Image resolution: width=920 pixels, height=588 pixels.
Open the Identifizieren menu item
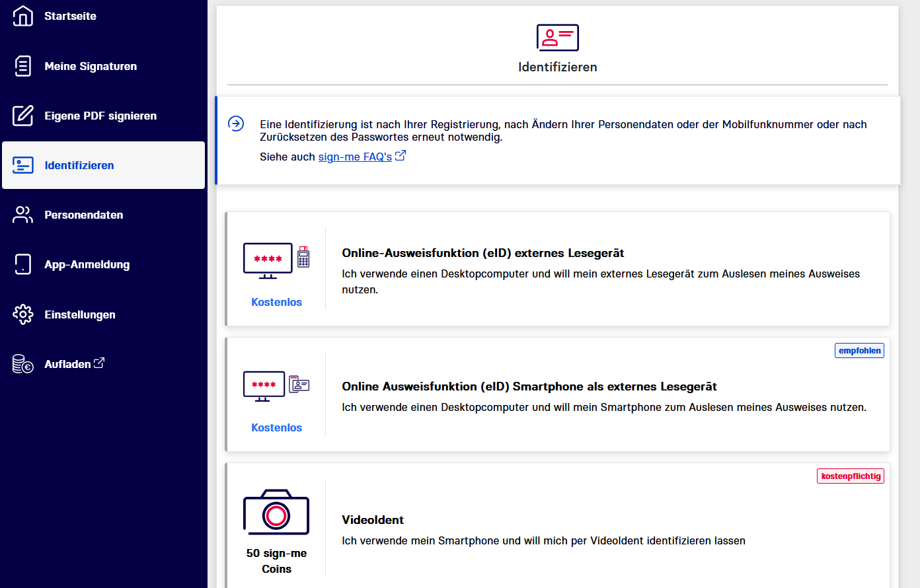[x=79, y=165]
